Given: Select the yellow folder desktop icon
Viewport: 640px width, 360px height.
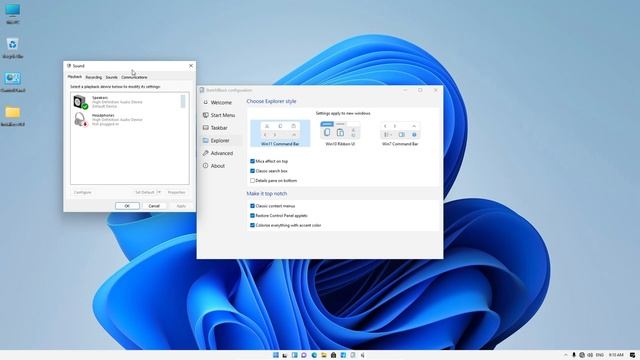Looking at the screenshot, I should (13, 116).
